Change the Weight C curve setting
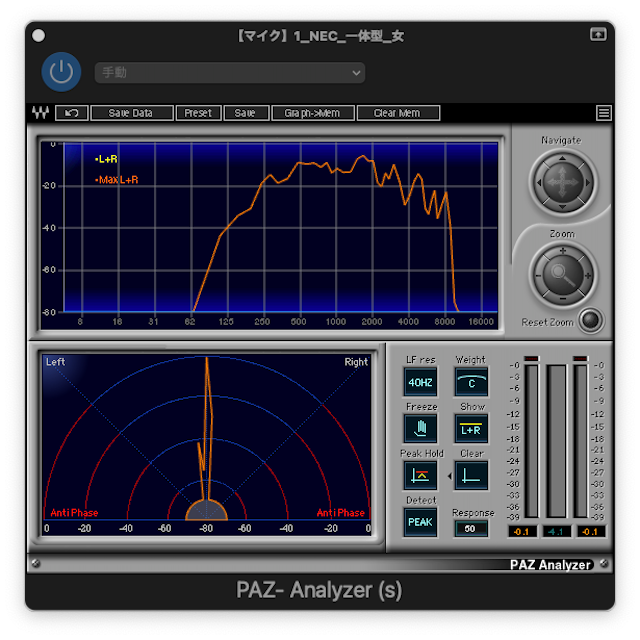This screenshot has width=640, height=640. pyautogui.click(x=471, y=382)
